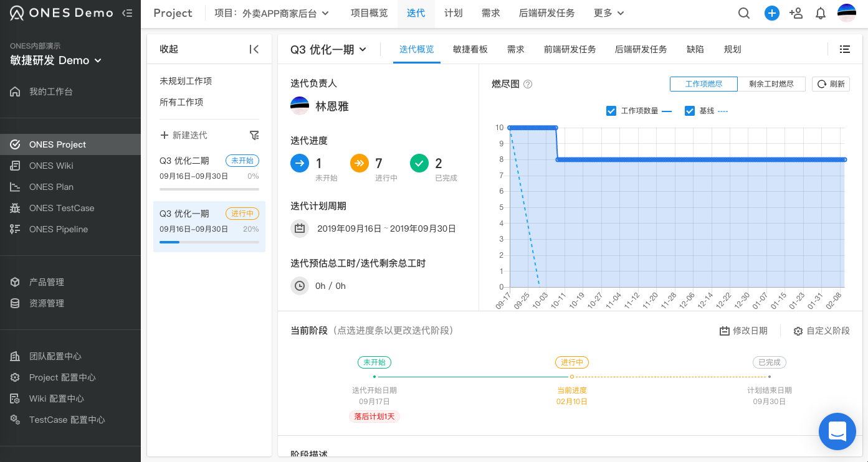Open the user avatar menu

click(847, 13)
